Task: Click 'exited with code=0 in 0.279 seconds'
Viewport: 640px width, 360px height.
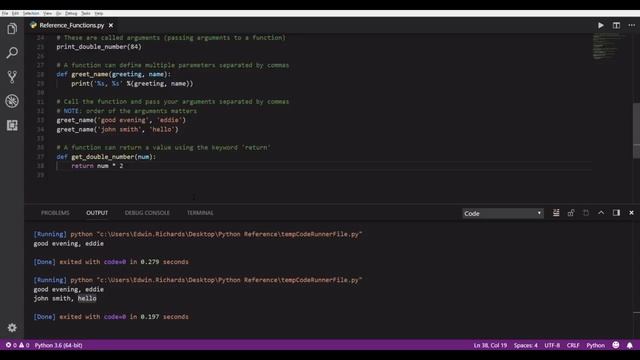Action: pyautogui.click(x=124, y=262)
